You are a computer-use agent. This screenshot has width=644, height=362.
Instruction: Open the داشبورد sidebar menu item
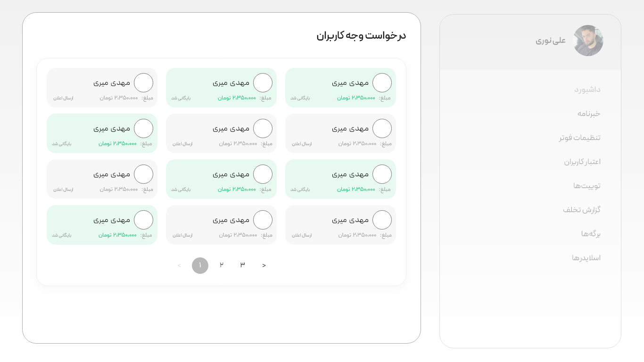click(x=587, y=90)
